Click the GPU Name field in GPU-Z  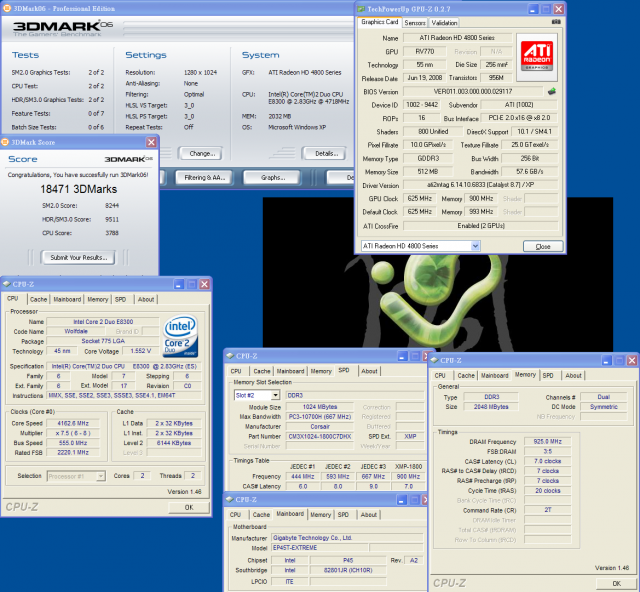(457, 38)
